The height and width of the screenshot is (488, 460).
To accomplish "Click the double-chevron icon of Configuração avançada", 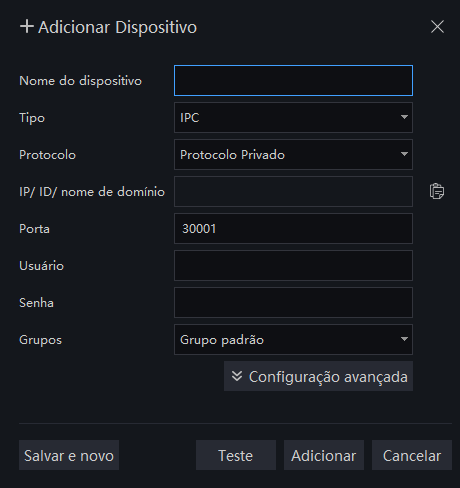I will (237, 376).
